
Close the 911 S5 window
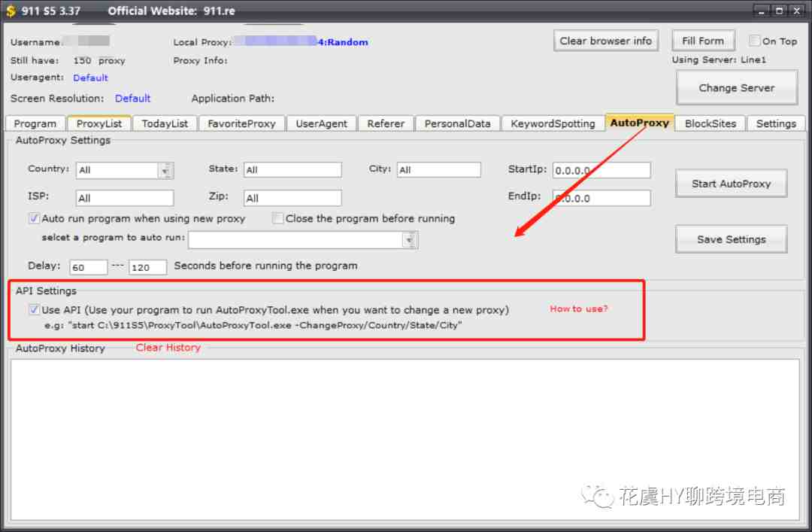[x=796, y=11]
